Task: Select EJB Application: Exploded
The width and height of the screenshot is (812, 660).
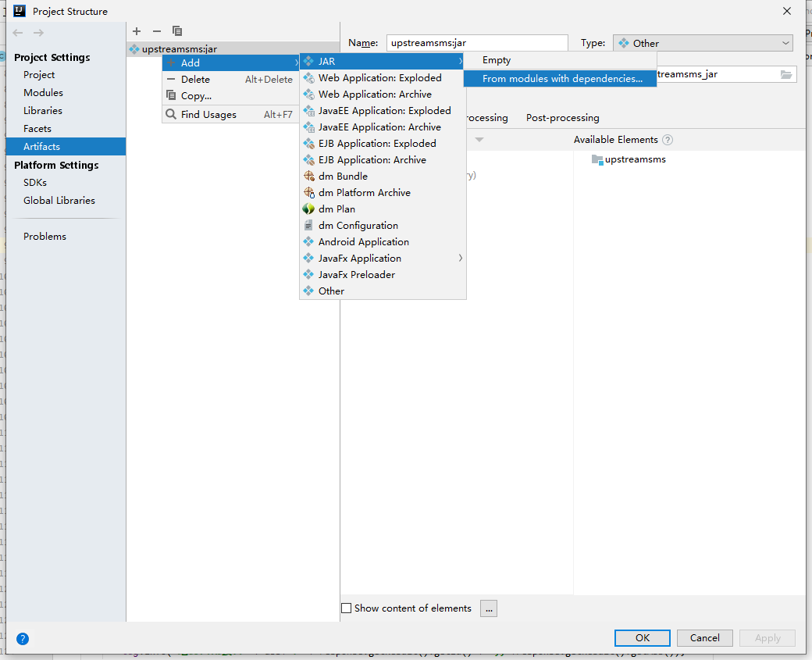Action: pyautogui.click(x=383, y=144)
